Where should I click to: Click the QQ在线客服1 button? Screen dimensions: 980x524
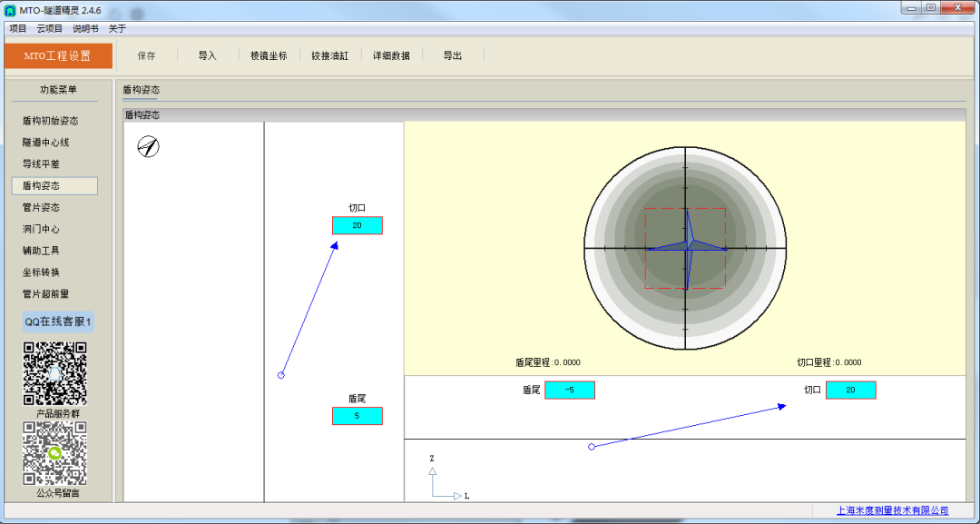coord(58,321)
